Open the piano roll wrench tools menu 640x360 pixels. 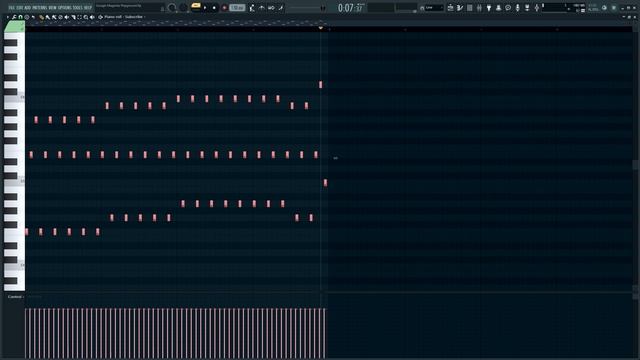pos(14,17)
